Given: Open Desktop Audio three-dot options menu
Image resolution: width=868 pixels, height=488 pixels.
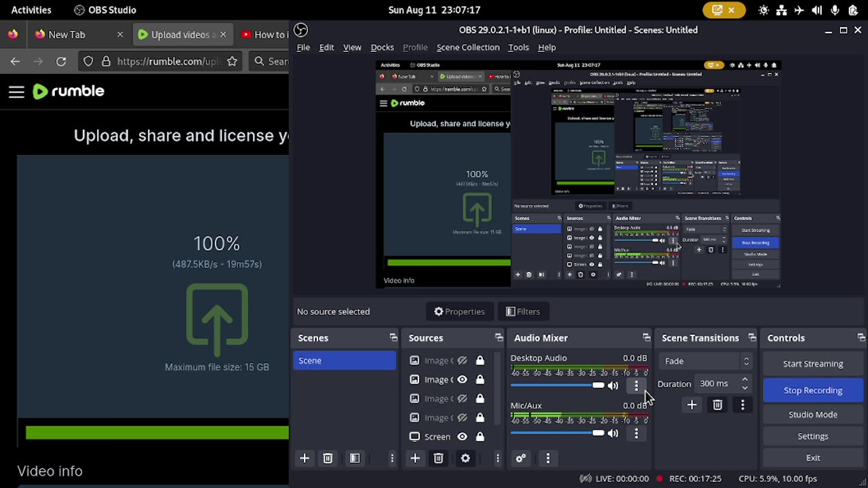Looking at the screenshot, I should point(636,386).
